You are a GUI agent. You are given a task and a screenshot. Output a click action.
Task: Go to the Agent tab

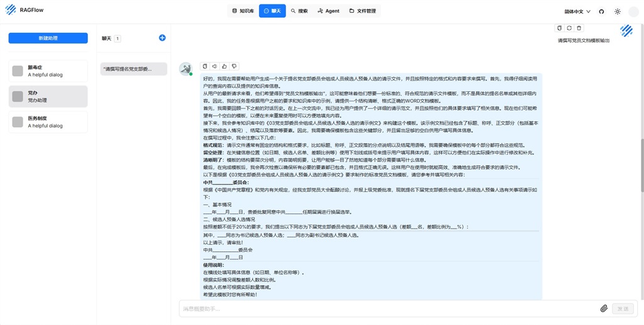(328, 11)
